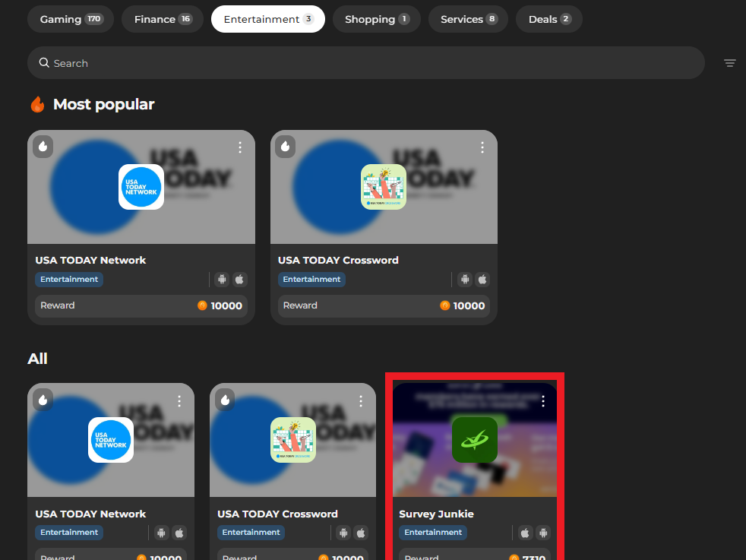
Task: Click Entertainment tag on USA TODAY Network in All
Action: click(69, 533)
